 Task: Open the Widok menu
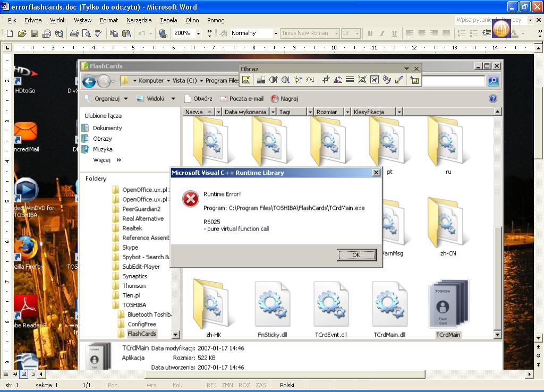tap(58, 20)
